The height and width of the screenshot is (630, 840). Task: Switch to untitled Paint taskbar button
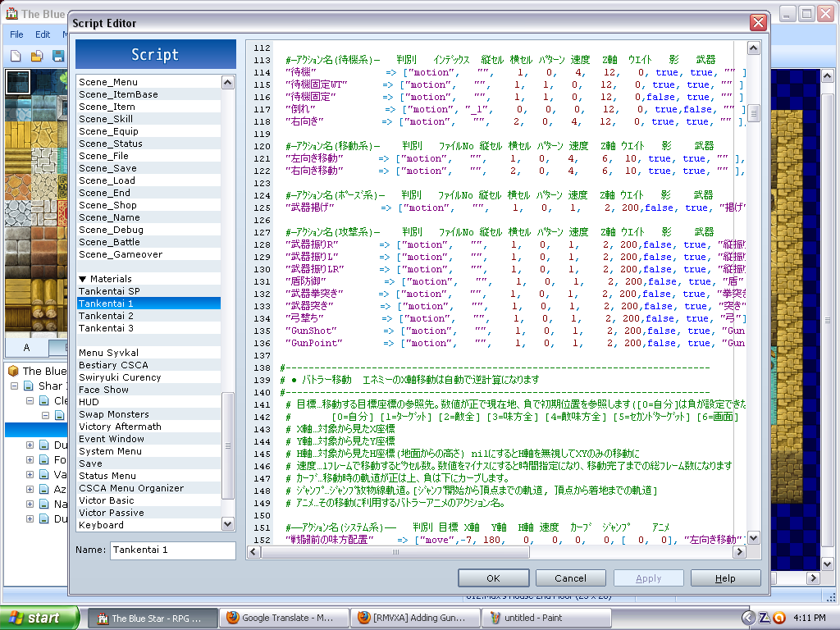(546, 618)
